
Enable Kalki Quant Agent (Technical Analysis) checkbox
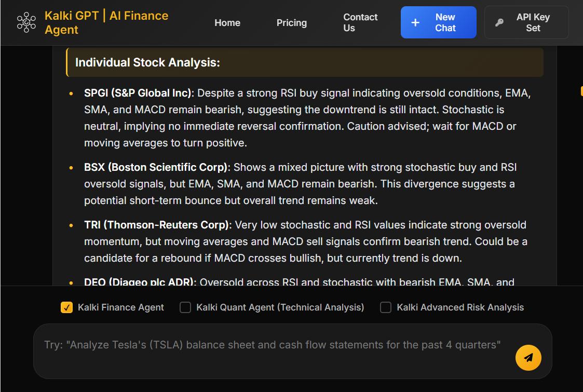tap(185, 307)
